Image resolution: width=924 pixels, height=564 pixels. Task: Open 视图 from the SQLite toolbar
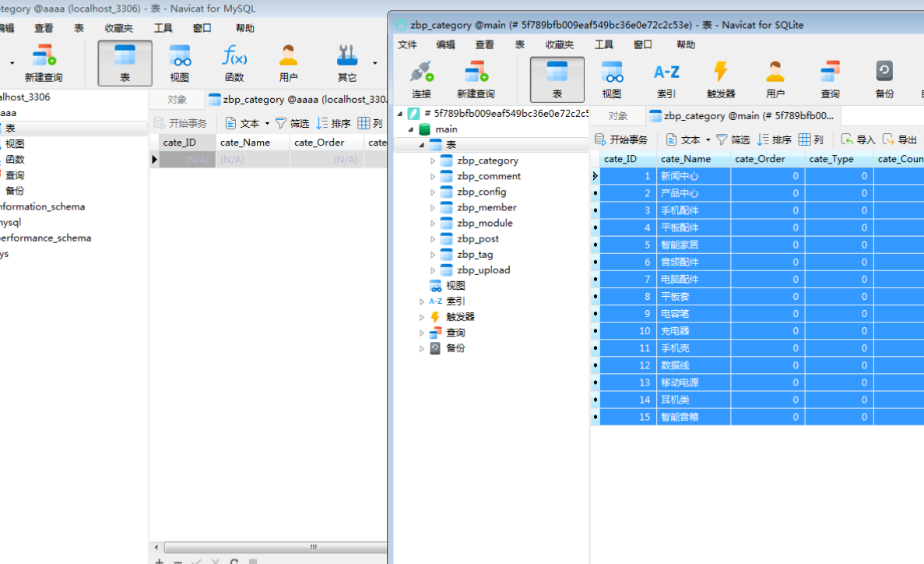coord(612,79)
